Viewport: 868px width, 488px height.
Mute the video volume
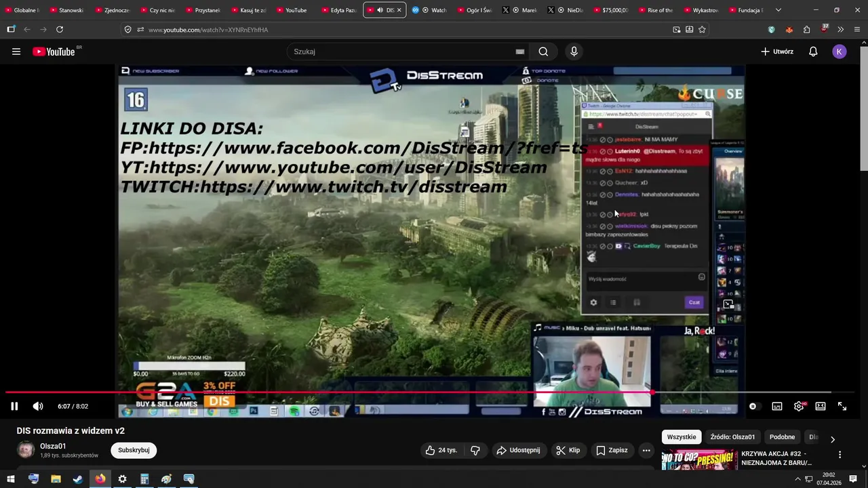38,406
